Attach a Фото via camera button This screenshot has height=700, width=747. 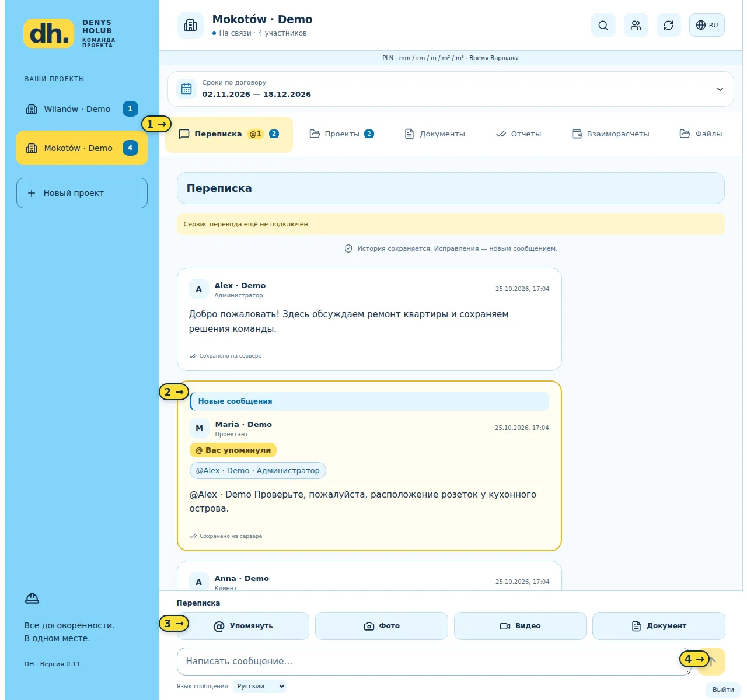click(382, 626)
